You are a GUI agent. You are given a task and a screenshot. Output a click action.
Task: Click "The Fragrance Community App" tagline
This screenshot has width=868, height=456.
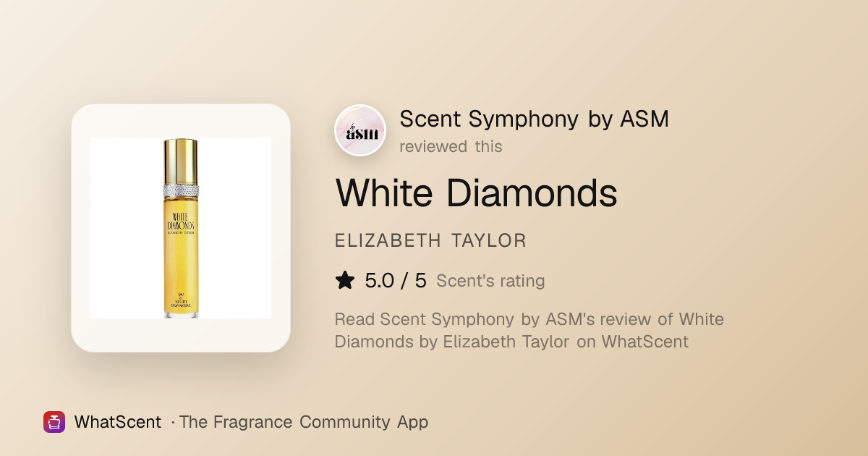tap(304, 422)
